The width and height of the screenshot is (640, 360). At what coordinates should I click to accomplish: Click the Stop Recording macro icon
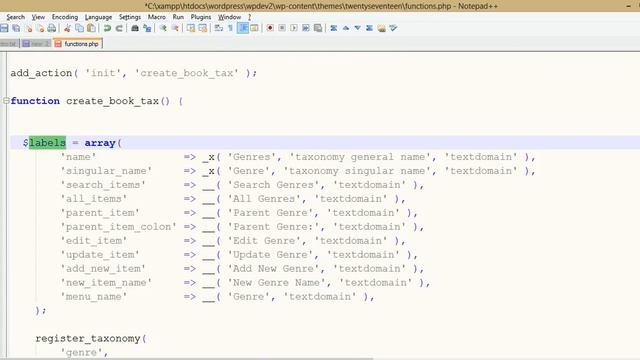point(282,28)
